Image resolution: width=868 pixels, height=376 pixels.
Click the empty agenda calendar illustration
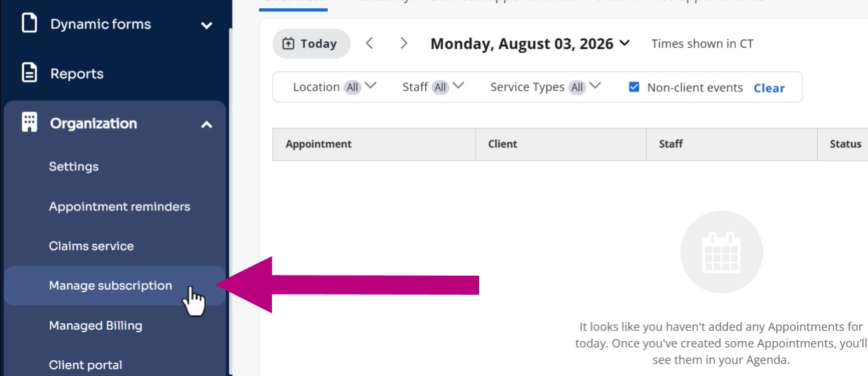(x=721, y=252)
